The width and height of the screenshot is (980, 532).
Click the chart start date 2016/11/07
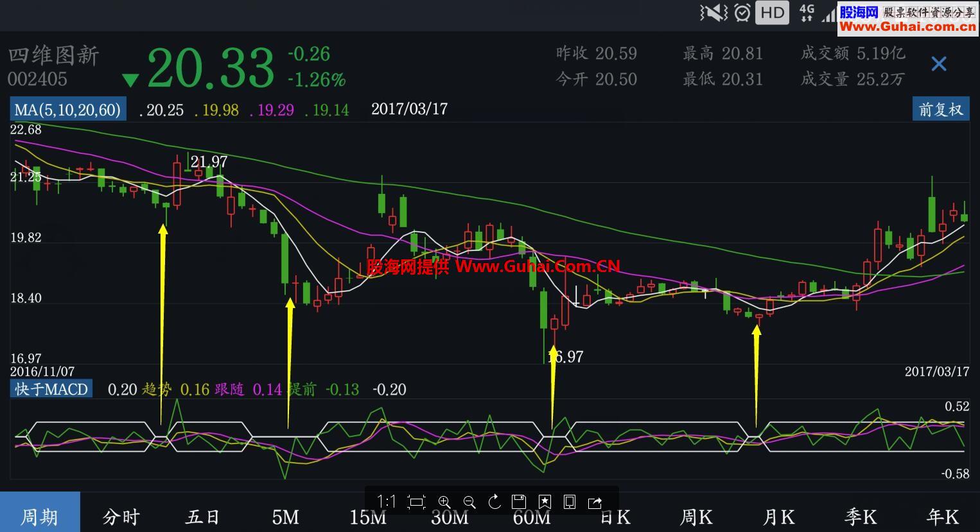pyautogui.click(x=42, y=372)
